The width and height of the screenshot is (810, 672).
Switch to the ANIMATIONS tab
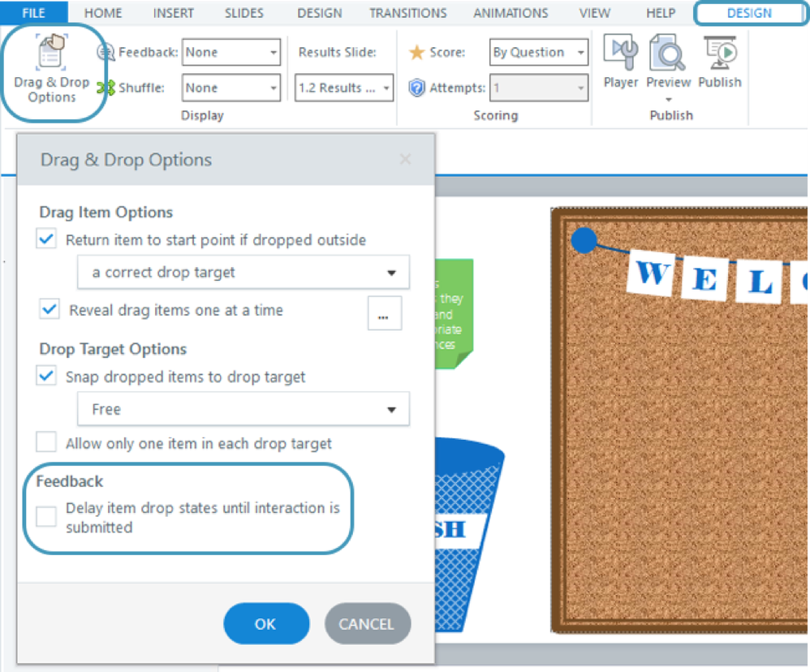(511, 13)
